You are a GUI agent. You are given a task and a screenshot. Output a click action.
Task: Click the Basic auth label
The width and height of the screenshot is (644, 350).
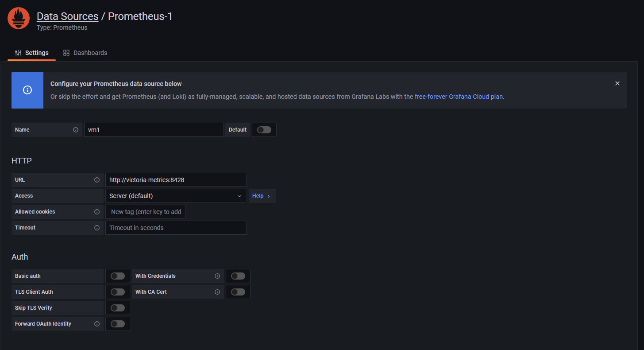pyautogui.click(x=28, y=276)
